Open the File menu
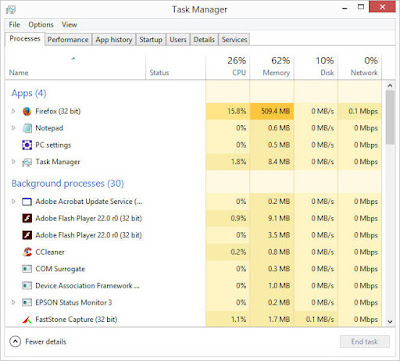This screenshot has height=361, width=400. 14,25
